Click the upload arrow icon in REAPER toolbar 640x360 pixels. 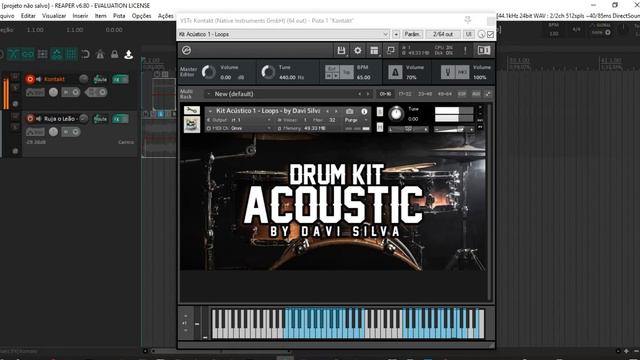point(129,54)
